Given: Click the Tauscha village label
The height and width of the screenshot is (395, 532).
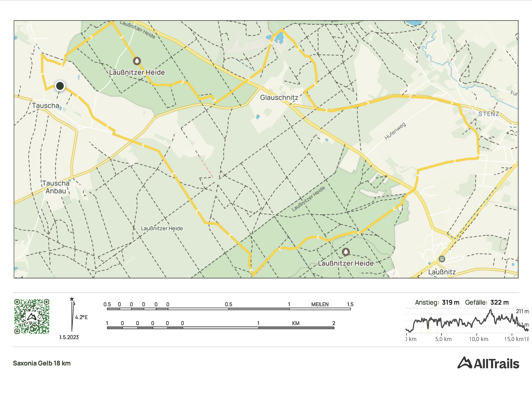Looking at the screenshot, I should coord(45,106).
